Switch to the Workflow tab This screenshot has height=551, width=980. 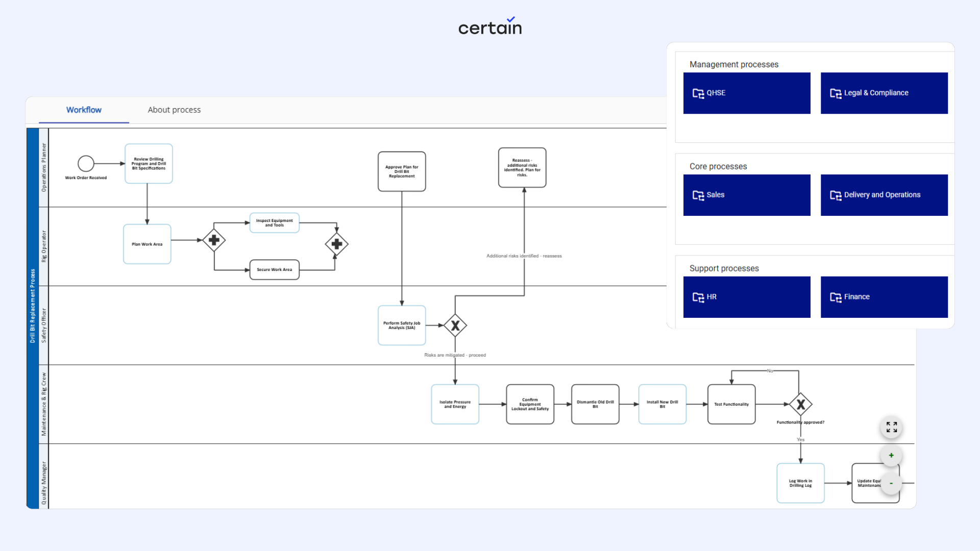[84, 110]
